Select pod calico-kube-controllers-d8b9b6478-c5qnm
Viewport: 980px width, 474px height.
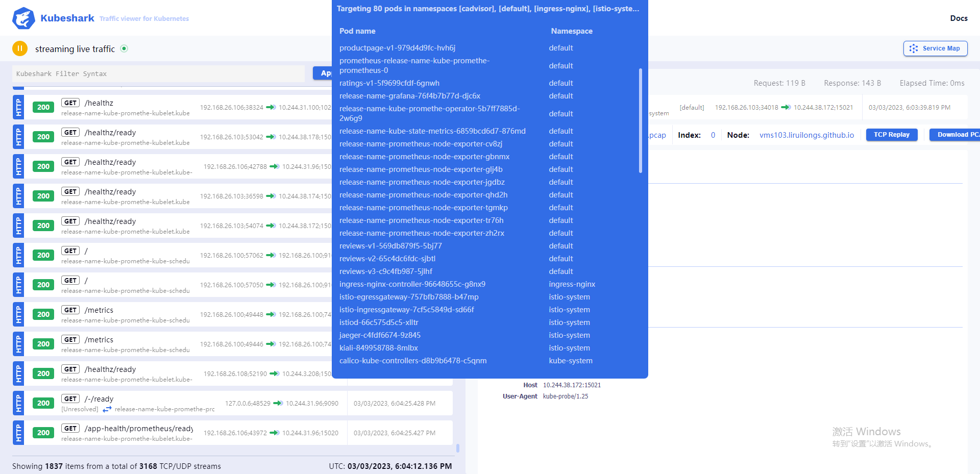tap(413, 361)
